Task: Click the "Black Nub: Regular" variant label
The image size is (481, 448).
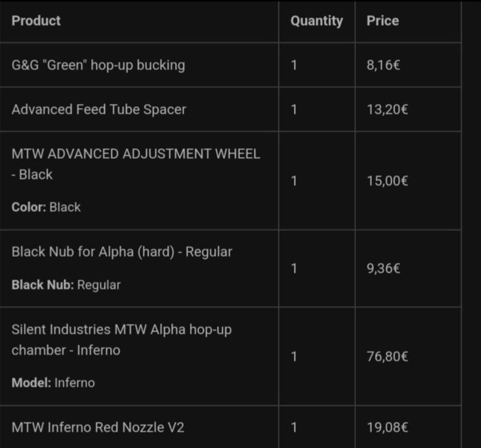Action: coord(66,285)
